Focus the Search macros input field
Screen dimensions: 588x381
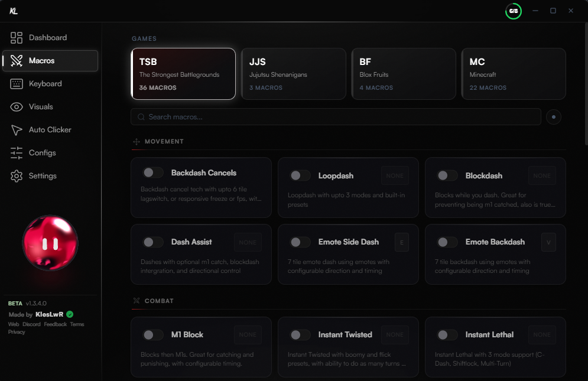pyautogui.click(x=336, y=117)
